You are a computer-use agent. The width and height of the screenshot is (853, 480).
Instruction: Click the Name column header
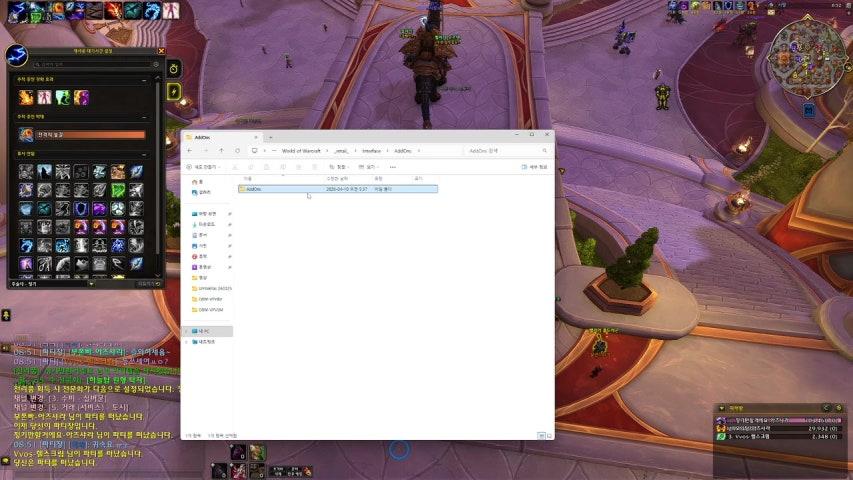point(248,179)
